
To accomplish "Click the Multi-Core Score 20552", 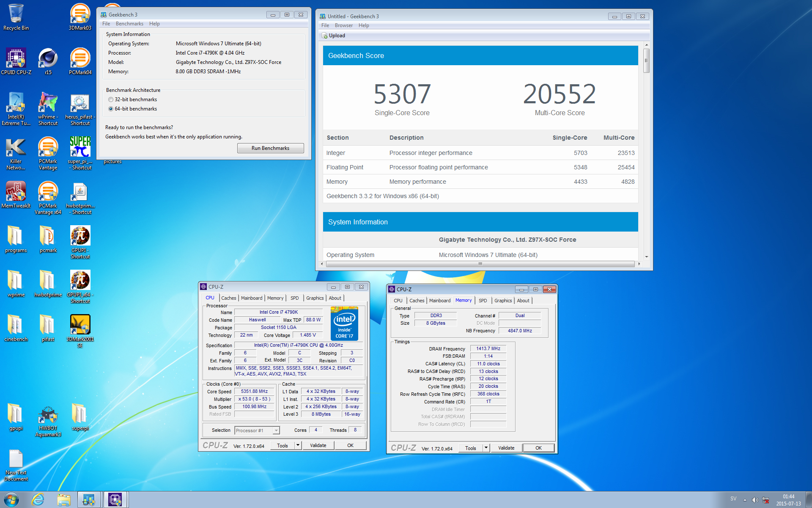I will coord(560,94).
